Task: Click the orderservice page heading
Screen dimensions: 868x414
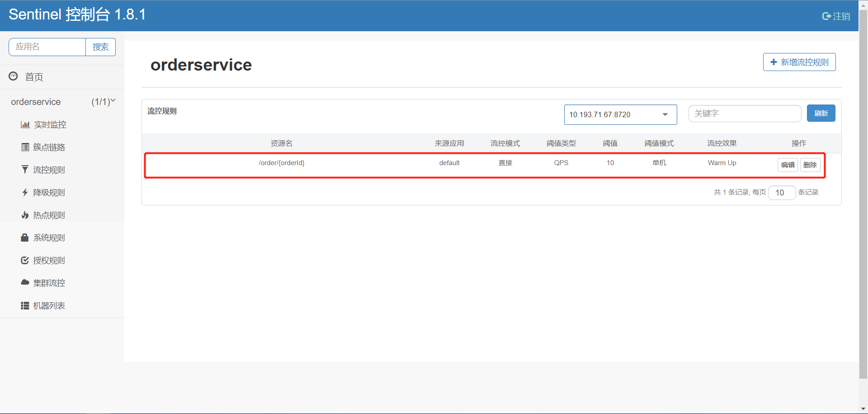Action: coord(201,65)
